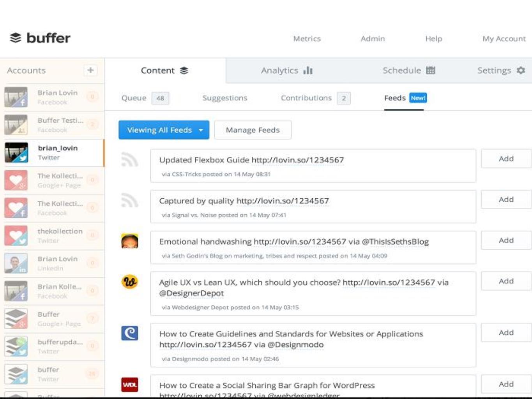Click the Buffer logo icon
Image resolution: width=532 pixels, height=399 pixels.
16,38
